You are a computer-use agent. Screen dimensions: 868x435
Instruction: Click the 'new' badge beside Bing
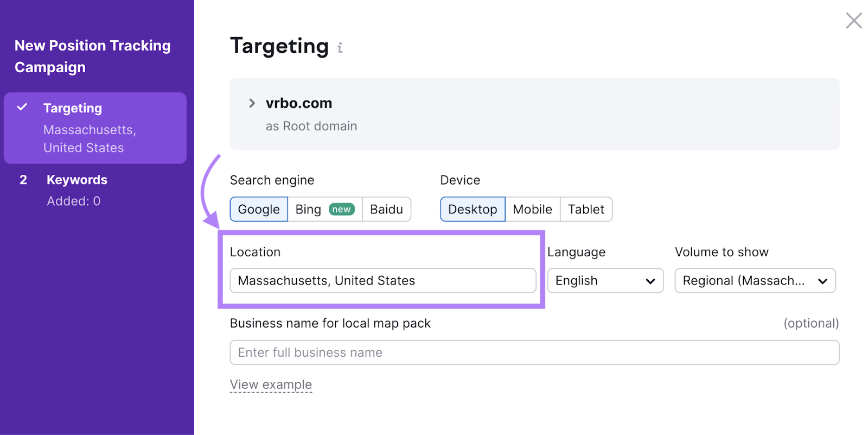pos(341,209)
